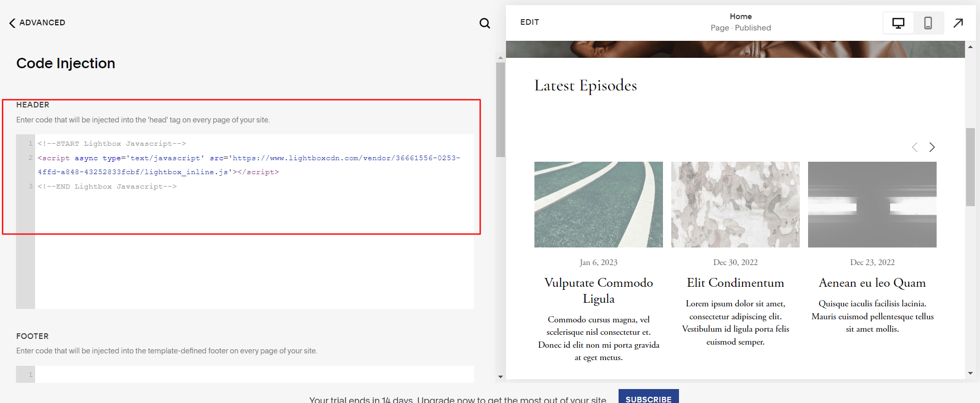The height and width of the screenshot is (403, 980).
Task: Click the START Lightbox Javascript comment line
Action: (x=112, y=144)
